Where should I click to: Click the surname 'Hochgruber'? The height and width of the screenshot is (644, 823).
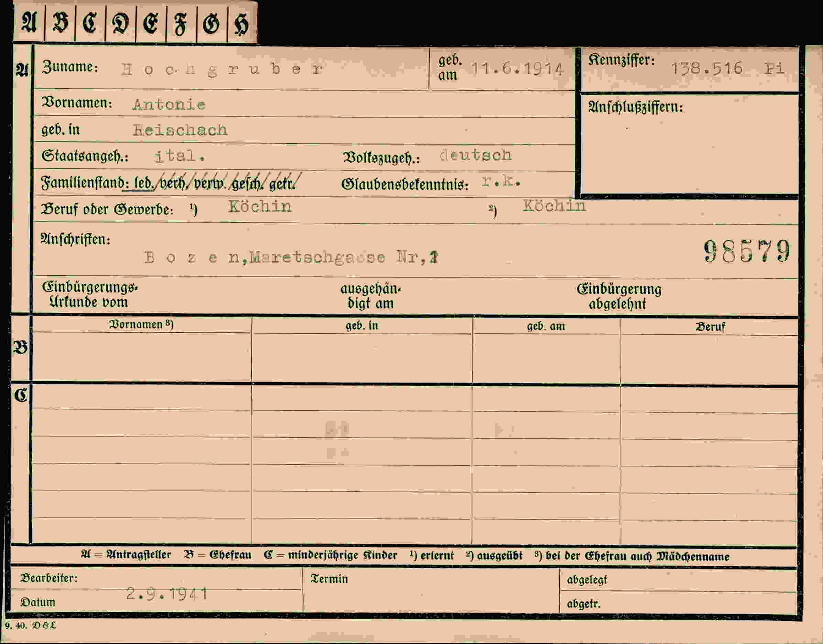pyautogui.click(x=221, y=70)
